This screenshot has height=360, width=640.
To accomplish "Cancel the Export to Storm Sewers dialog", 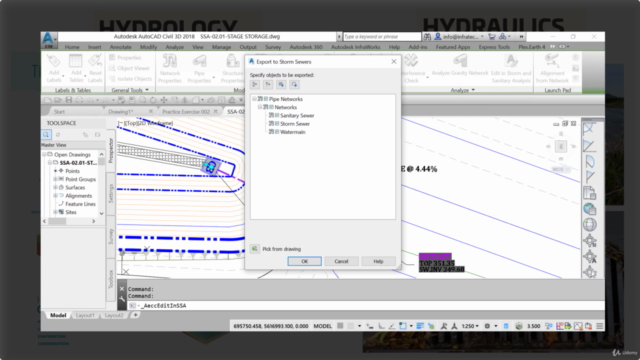I will pyautogui.click(x=341, y=261).
